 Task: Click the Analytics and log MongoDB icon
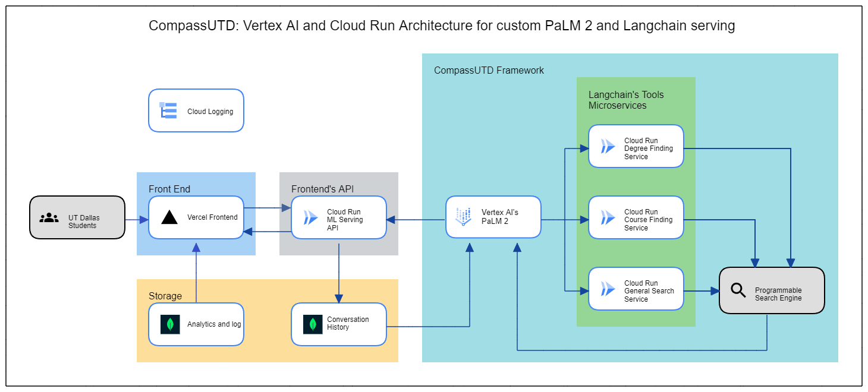click(170, 324)
